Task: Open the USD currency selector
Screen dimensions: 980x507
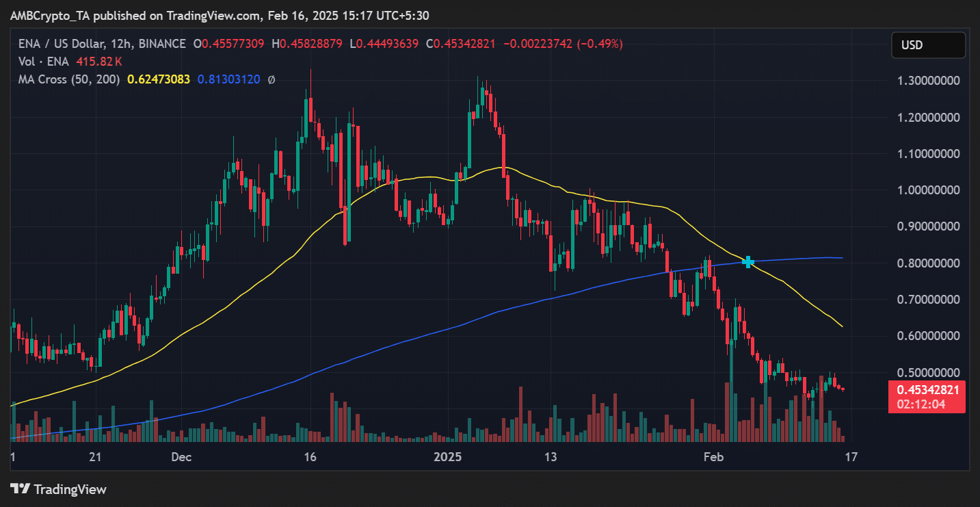Action: tap(928, 45)
